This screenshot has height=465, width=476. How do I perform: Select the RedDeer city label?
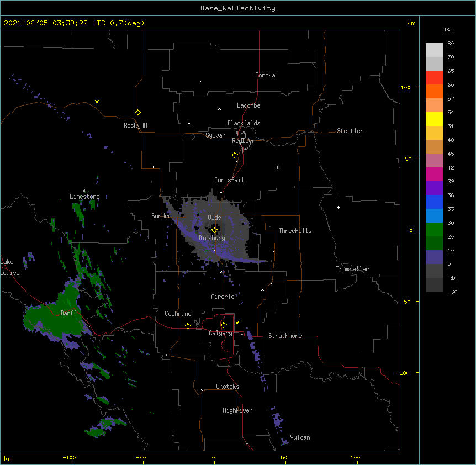click(243, 140)
